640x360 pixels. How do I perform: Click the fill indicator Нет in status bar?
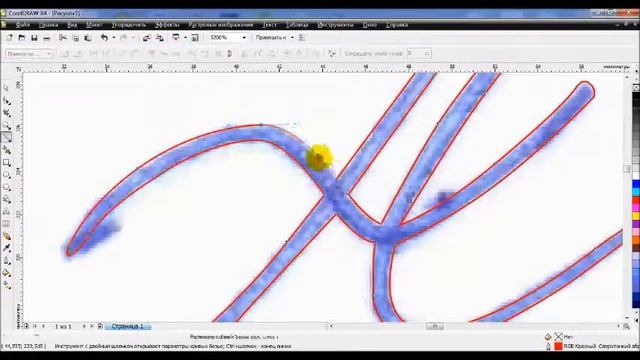click(x=558, y=337)
